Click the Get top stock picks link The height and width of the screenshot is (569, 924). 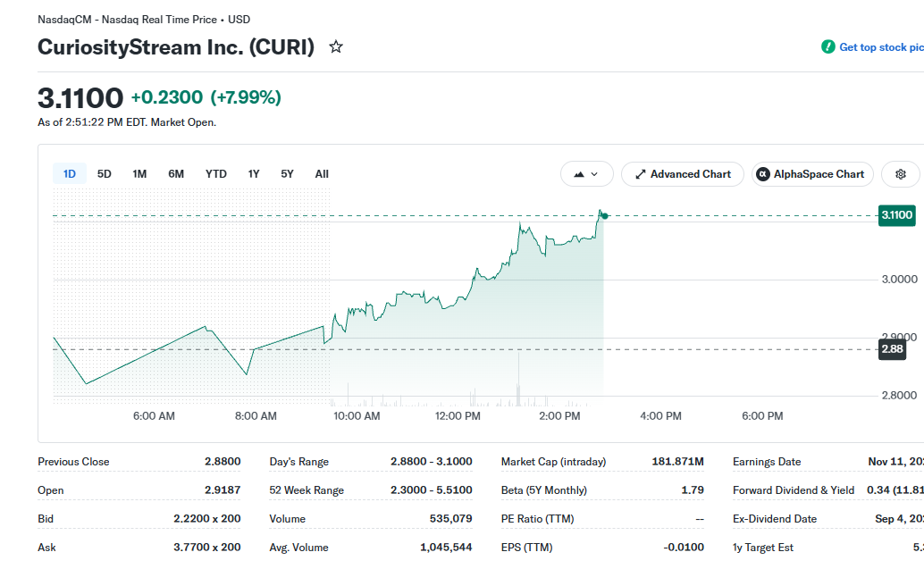coord(881,47)
